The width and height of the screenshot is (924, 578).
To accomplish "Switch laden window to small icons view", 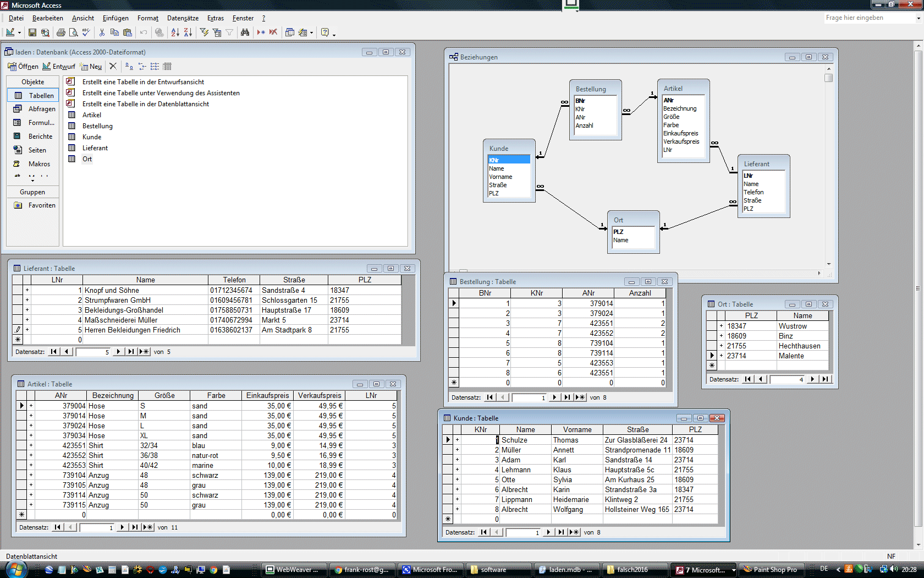I will (x=142, y=66).
